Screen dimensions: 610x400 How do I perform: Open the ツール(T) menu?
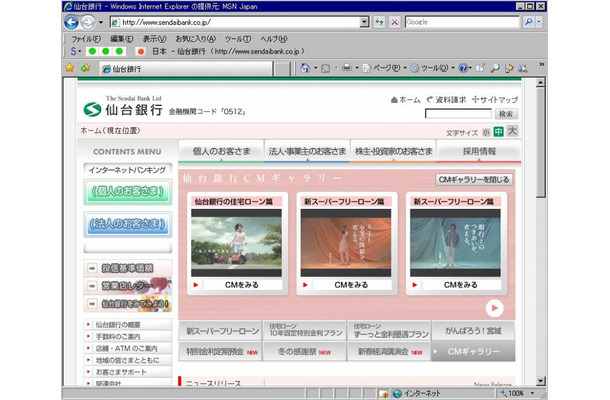click(x=238, y=39)
